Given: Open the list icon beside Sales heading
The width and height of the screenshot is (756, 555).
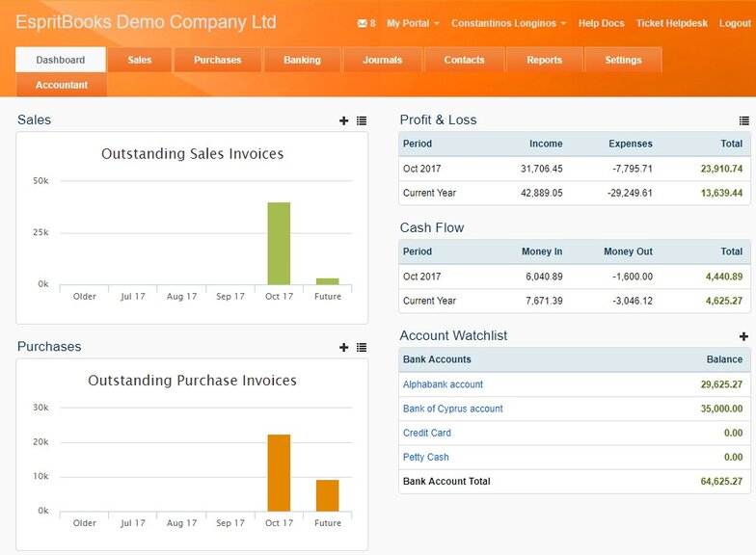Looking at the screenshot, I should [x=362, y=120].
